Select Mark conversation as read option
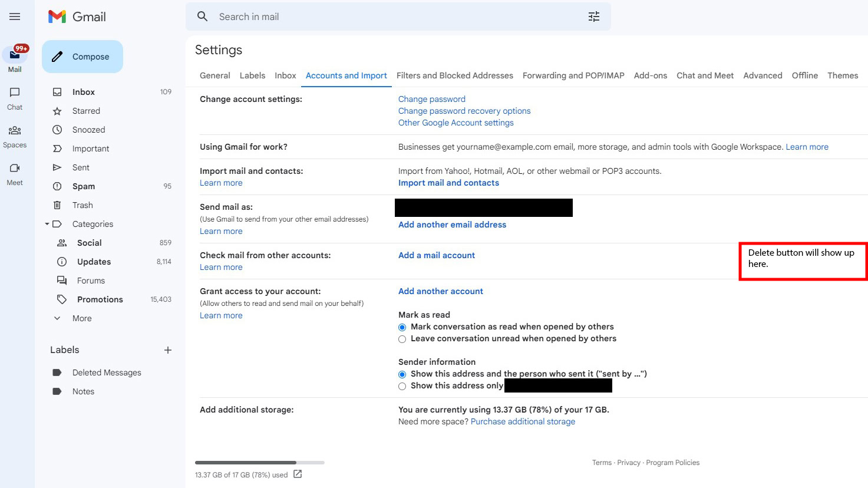 (x=402, y=327)
